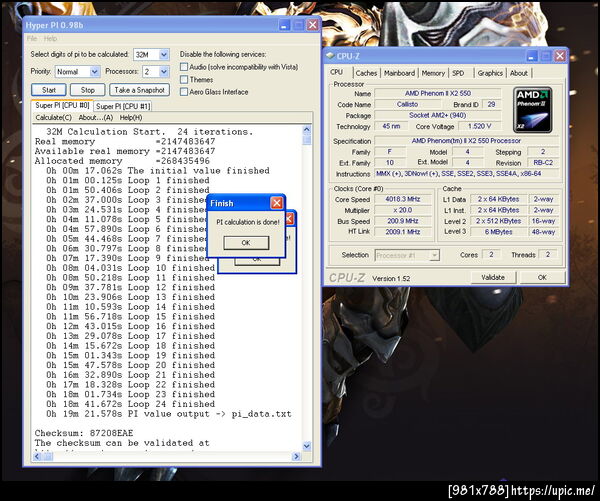Open the SPD tab in CPU-Z
The width and height of the screenshot is (600, 501).
pyautogui.click(x=458, y=73)
